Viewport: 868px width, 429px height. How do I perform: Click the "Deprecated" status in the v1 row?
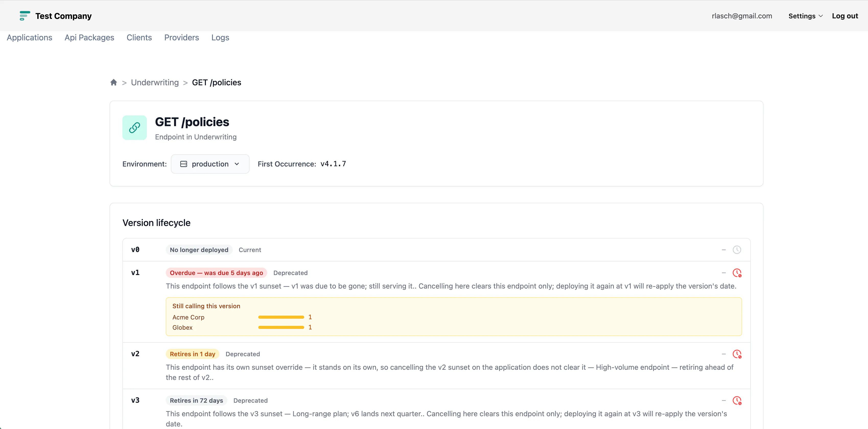[290, 273]
